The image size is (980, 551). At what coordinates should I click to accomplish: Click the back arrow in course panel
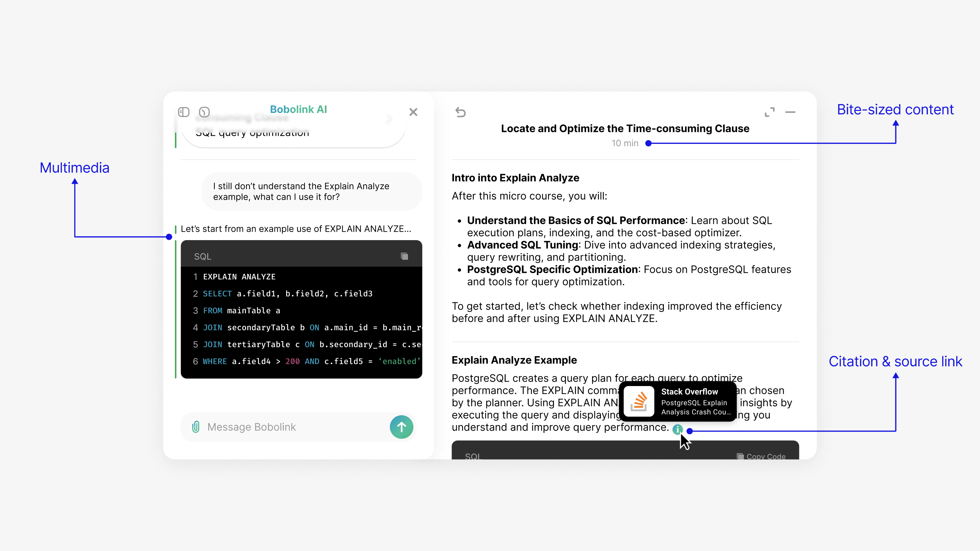pyautogui.click(x=460, y=112)
